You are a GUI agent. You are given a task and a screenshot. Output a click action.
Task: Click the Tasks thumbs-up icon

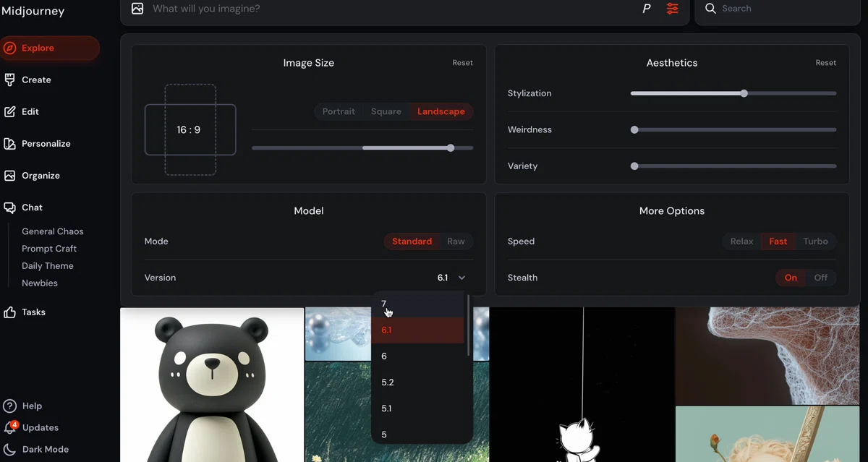[x=9, y=312]
